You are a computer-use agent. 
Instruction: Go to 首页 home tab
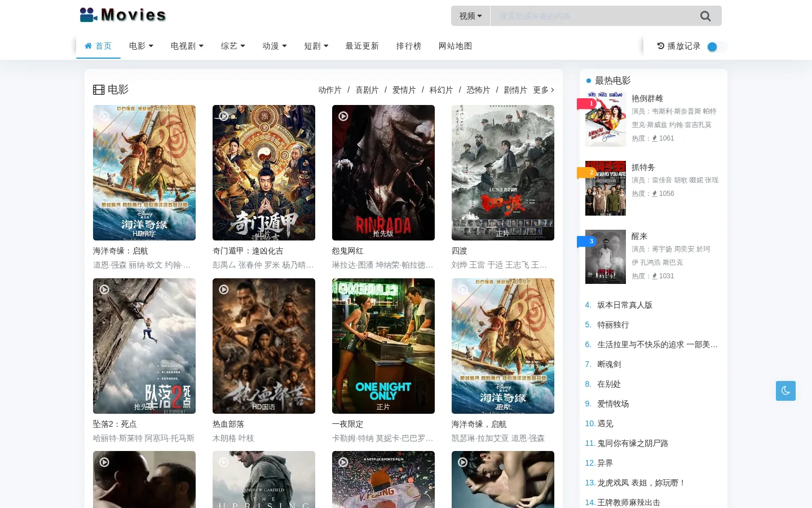pyautogui.click(x=98, y=46)
